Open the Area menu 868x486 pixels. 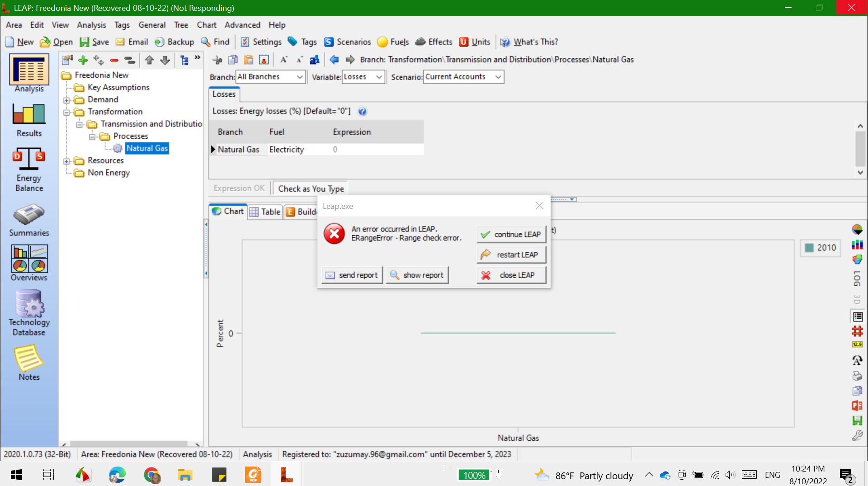14,25
